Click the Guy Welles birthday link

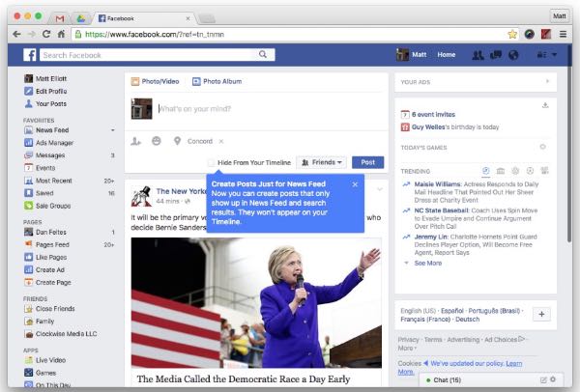click(x=428, y=127)
